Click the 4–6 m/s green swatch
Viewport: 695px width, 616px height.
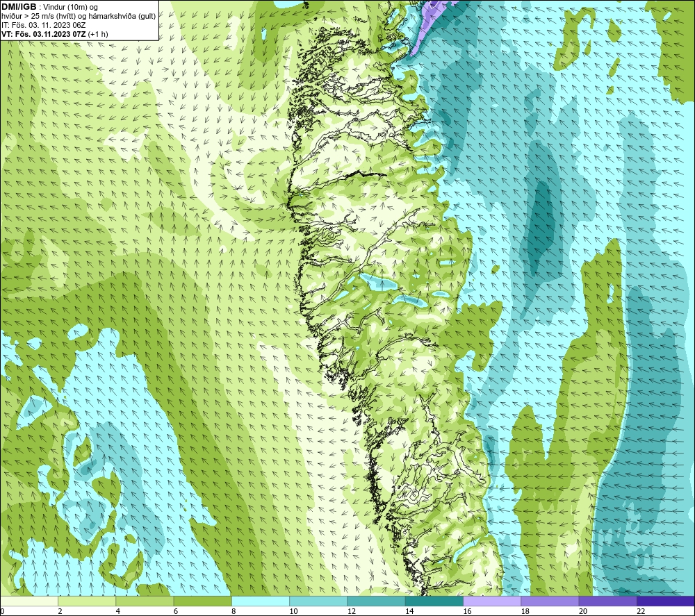tap(145, 601)
